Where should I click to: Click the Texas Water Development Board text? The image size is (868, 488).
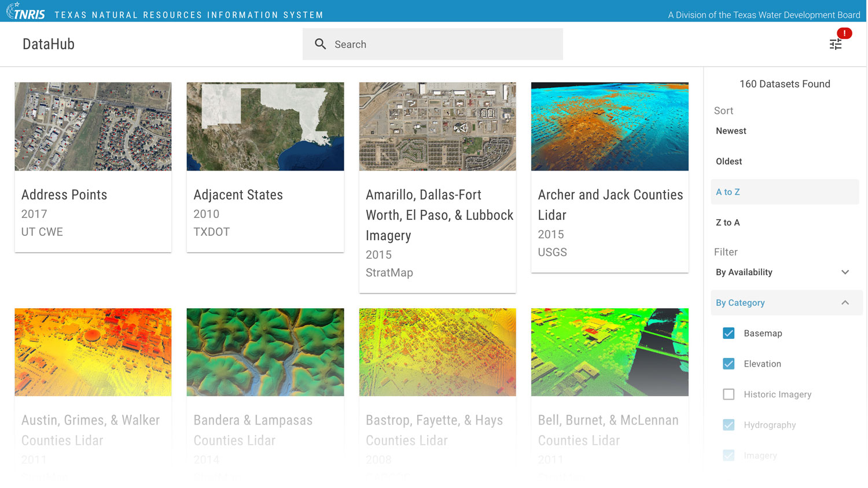coord(764,15)
